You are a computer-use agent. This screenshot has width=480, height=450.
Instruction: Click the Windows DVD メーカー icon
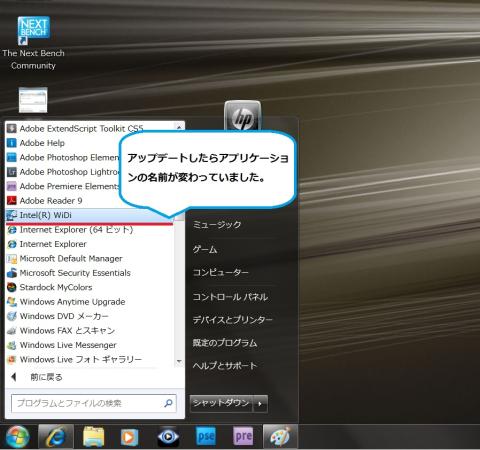tap(12, 316)
